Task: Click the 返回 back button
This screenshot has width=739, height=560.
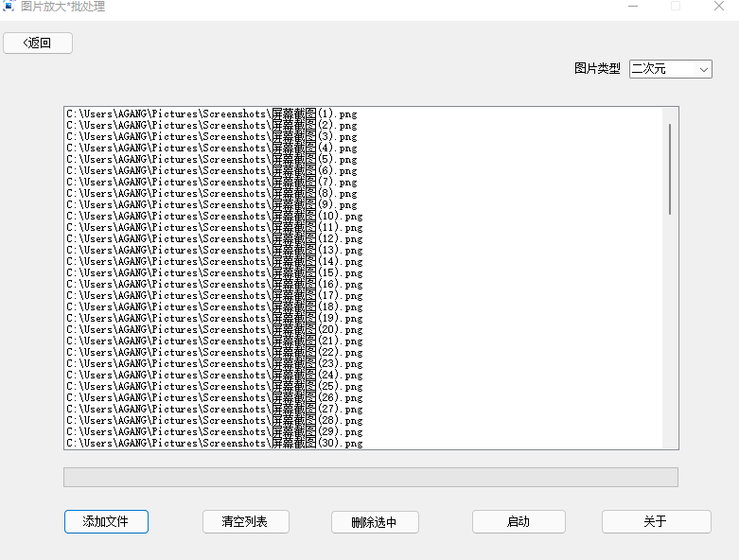Action: point(38,43)
